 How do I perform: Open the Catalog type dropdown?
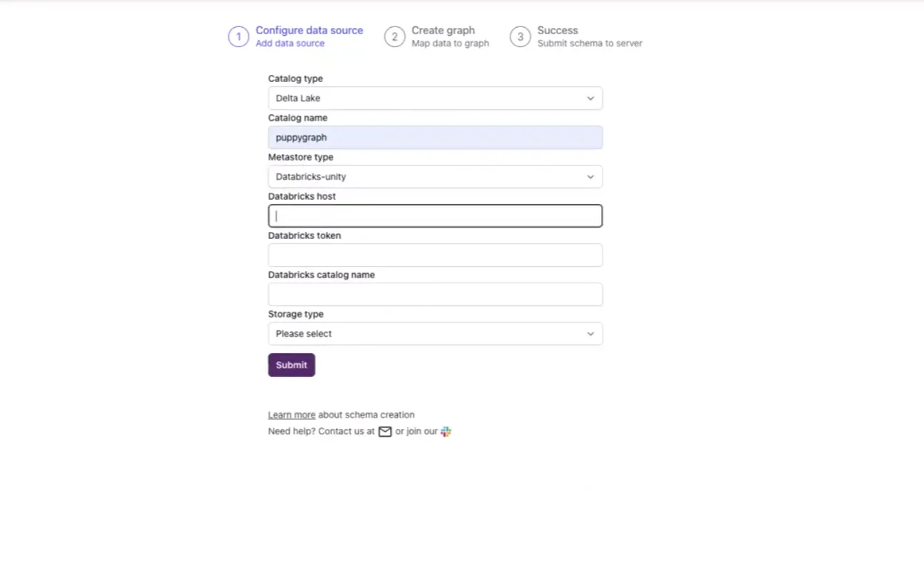pos(435,98)
